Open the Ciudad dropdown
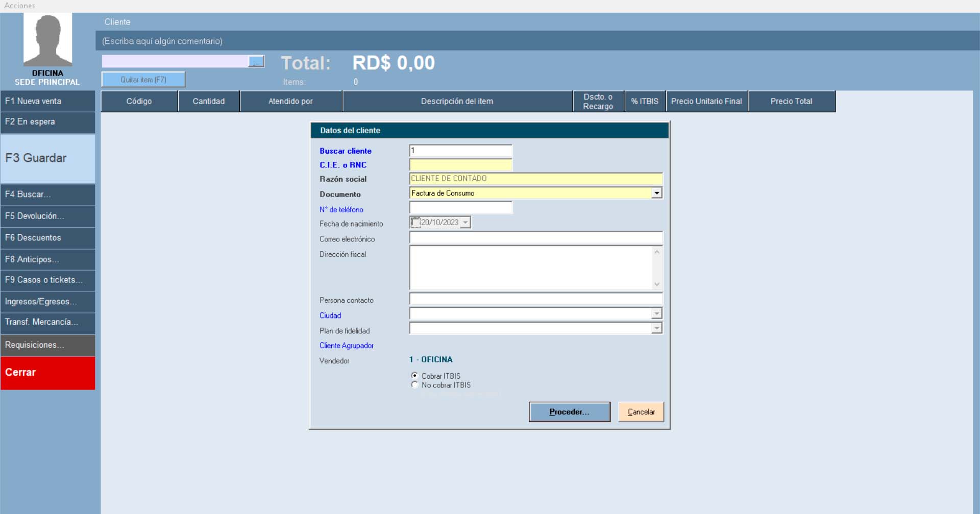 tap(656, 313)
